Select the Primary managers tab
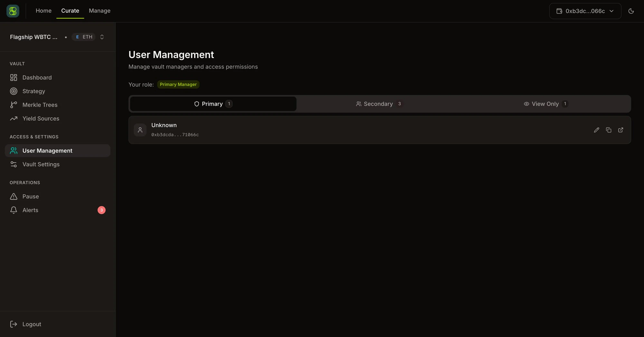Screen dimensions: 644x337 click(213, 104)
